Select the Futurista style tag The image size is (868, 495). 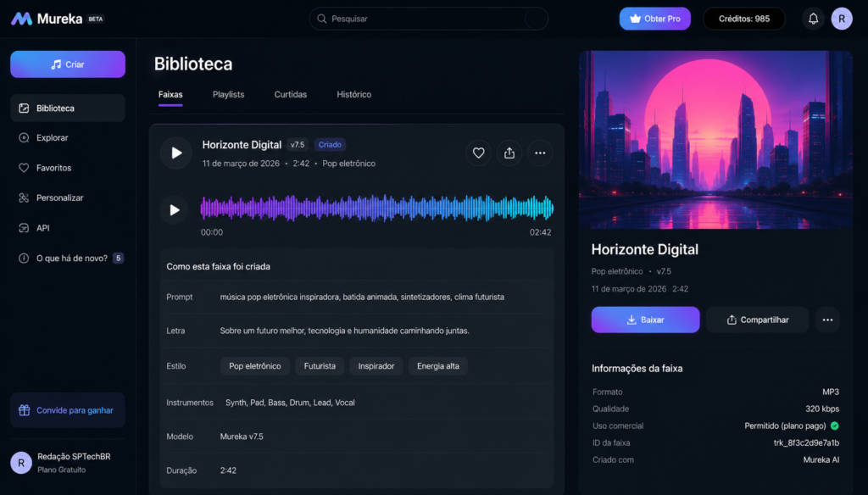[x=320, y=366]
